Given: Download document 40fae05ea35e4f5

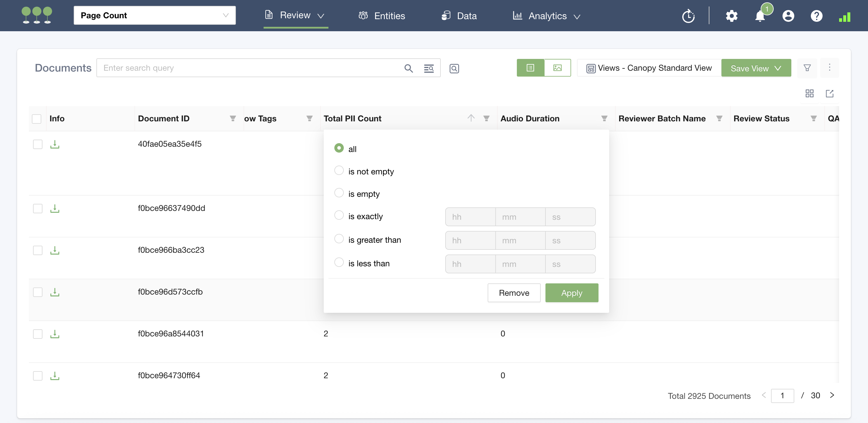Looking at the screenshot, I should tap(55, 144).
